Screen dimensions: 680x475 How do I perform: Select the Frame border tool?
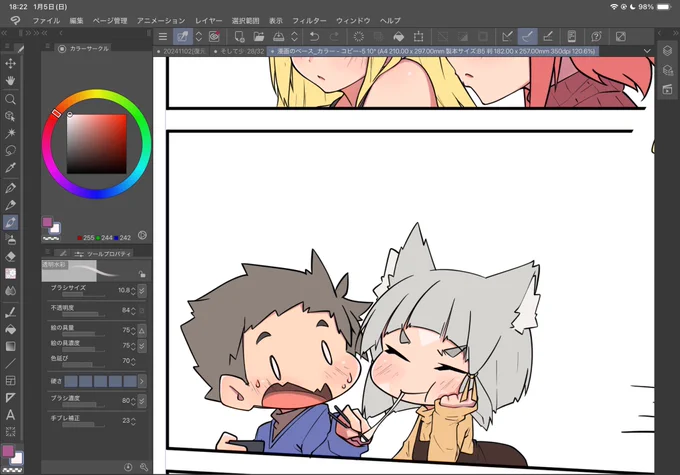[10, 381]
